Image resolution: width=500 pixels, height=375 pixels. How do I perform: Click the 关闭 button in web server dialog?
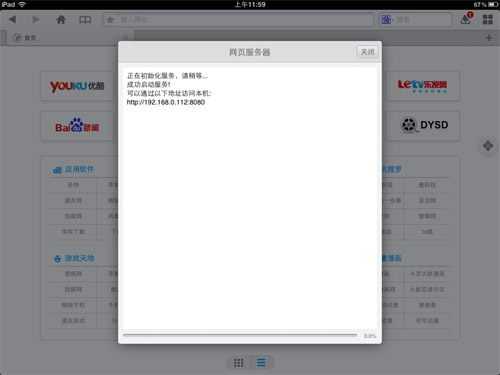[368, 52]
